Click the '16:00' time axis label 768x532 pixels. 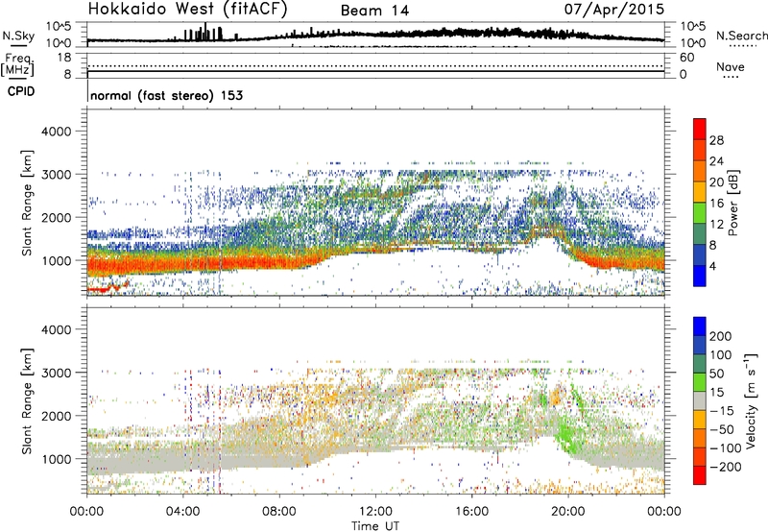(x=471, y=512)
